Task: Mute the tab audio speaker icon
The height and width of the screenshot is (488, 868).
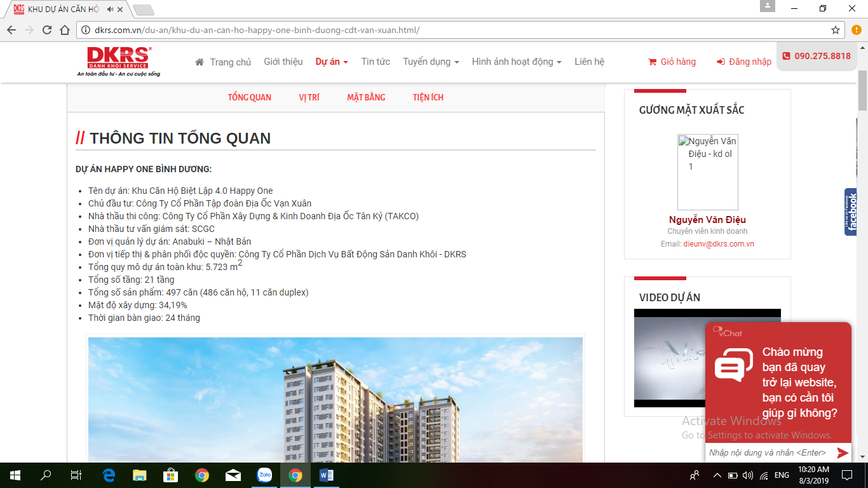Action: tap(111, 9)
